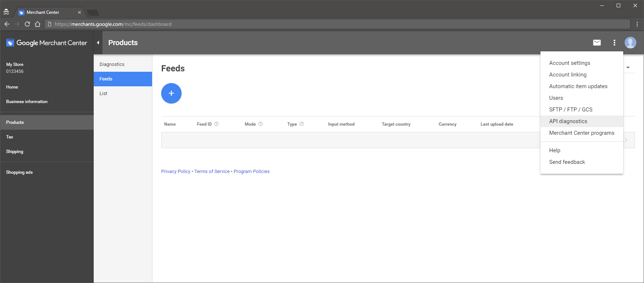Click the My Store account name

click(x=15, y=64)
